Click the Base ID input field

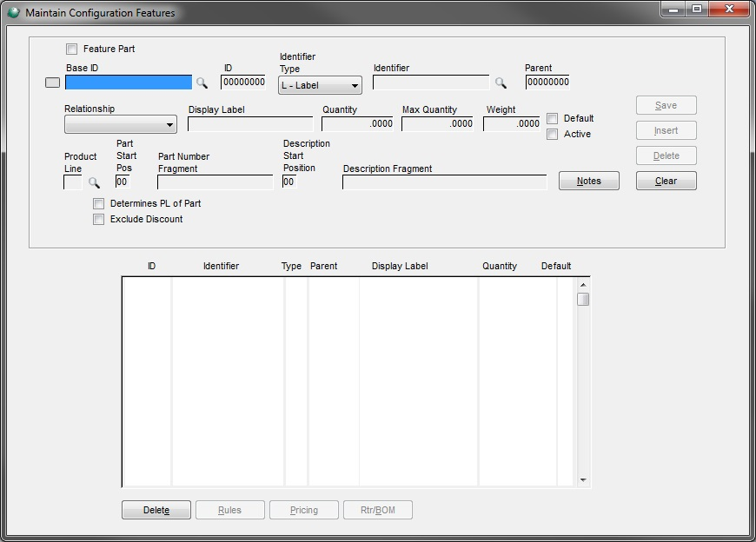coord(129,83)
